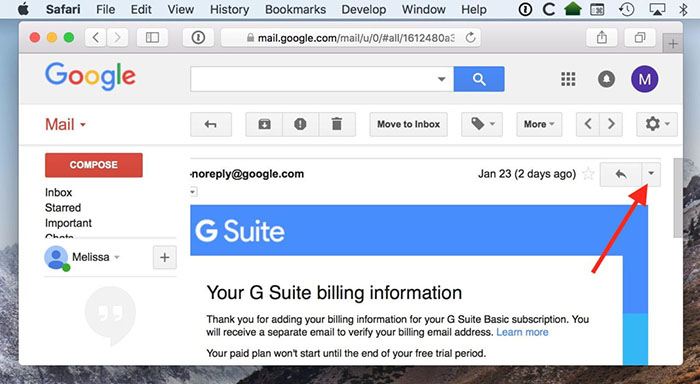The width and height of the screenshot is (700, 384).
Task: Click the email vertical scrollbar
Action: (x=678, y=197)
